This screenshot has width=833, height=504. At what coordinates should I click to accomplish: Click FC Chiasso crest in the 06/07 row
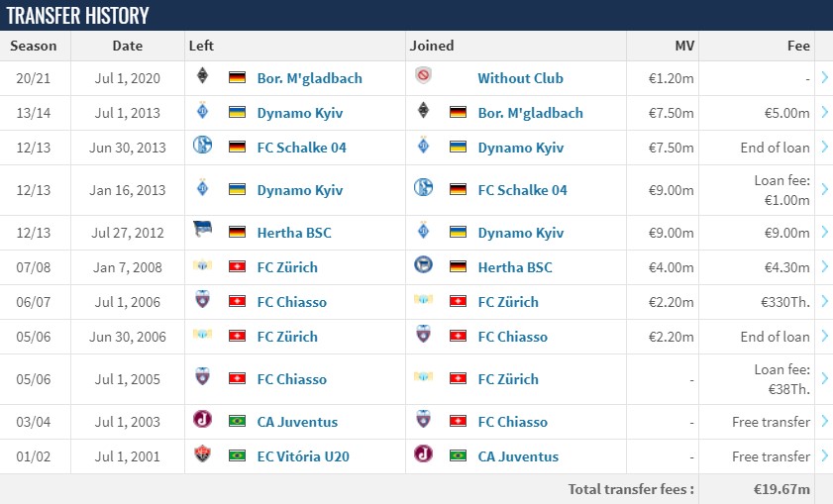click(x=202, y=299)
